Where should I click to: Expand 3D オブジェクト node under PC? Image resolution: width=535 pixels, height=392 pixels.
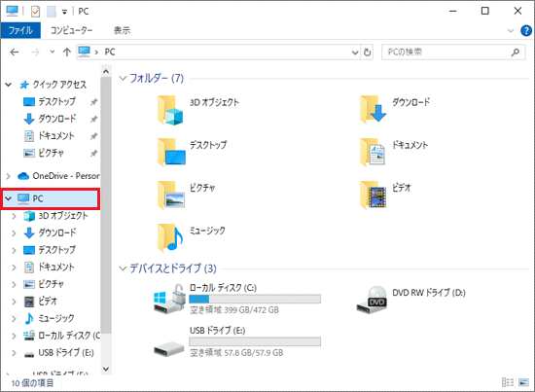pos(14,216)
